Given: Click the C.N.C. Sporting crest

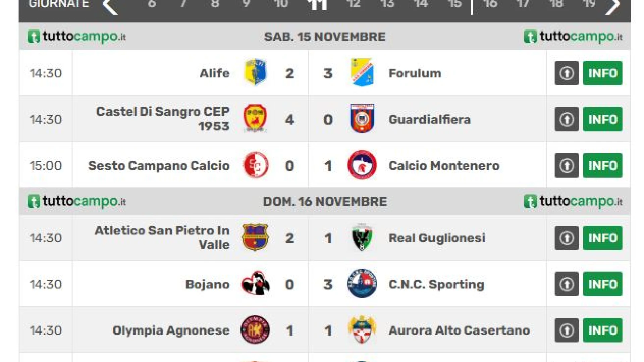Looking at the screenshot, I should point(362,284).
